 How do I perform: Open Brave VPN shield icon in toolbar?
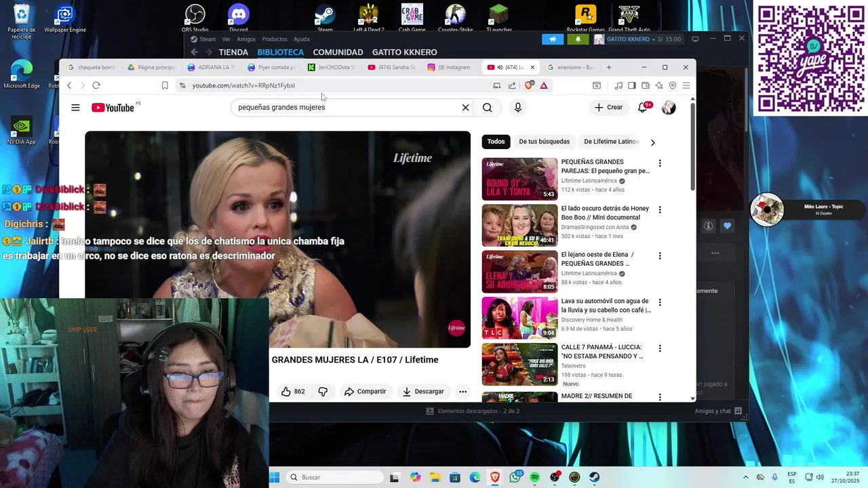(x=673, y=85)
